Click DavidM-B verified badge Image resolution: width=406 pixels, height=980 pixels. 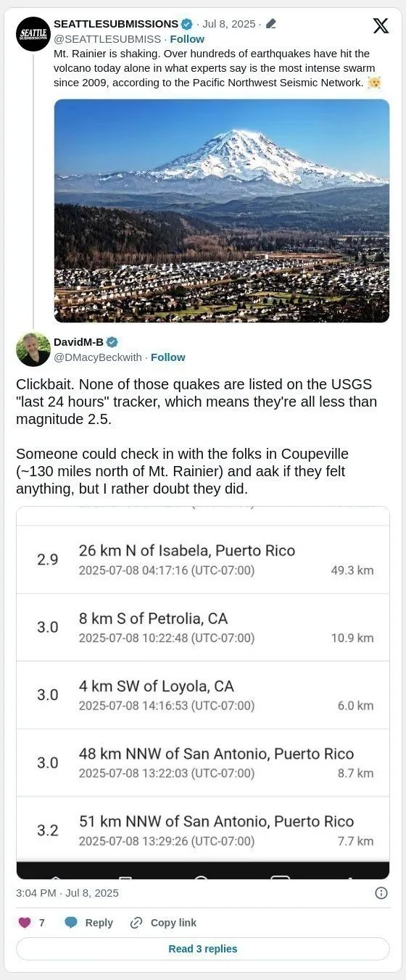tap(112, 342)
